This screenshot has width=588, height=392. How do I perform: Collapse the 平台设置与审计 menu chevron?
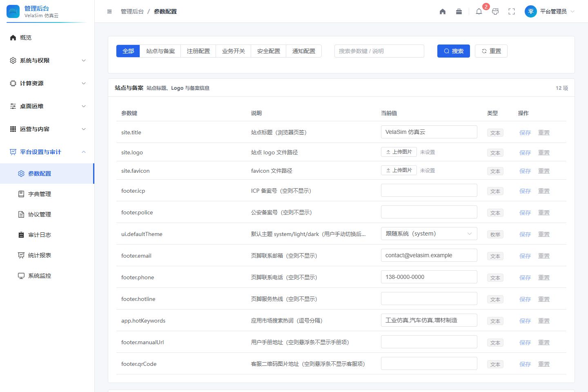(x=84, y=152)
